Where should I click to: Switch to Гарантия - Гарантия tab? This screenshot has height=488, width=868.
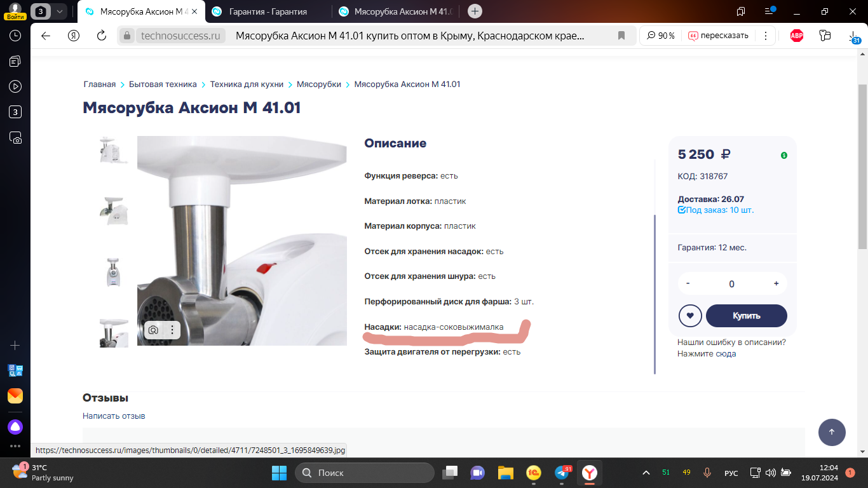click(268, 11)
